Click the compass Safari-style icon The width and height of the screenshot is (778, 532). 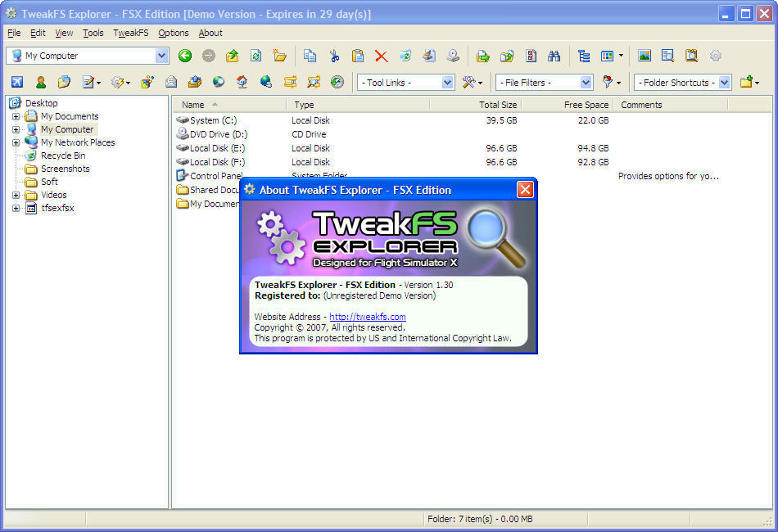(x=337, y=82)
